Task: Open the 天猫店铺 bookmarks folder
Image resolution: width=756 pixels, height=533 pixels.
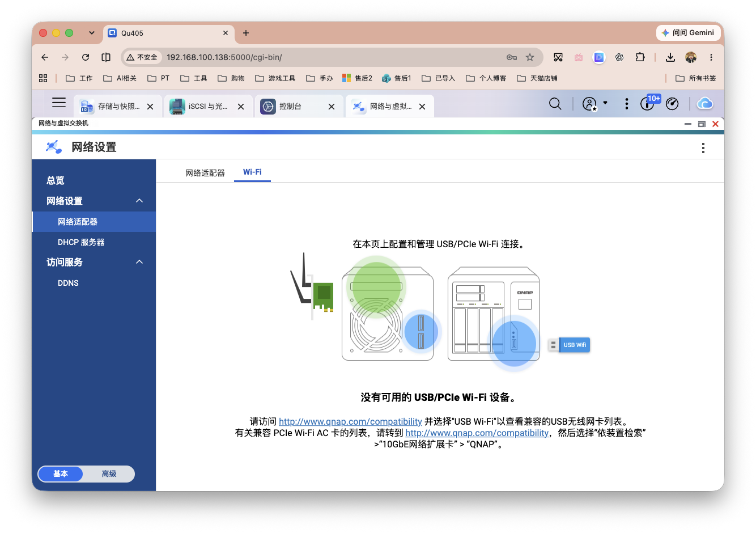Action: [537, 78]
